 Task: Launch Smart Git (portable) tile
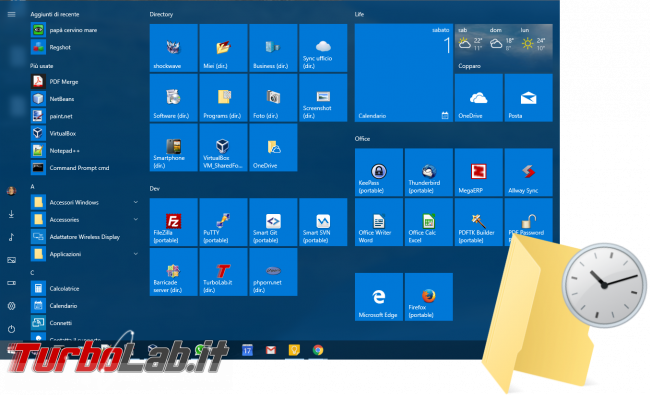[x=273, y=222]
